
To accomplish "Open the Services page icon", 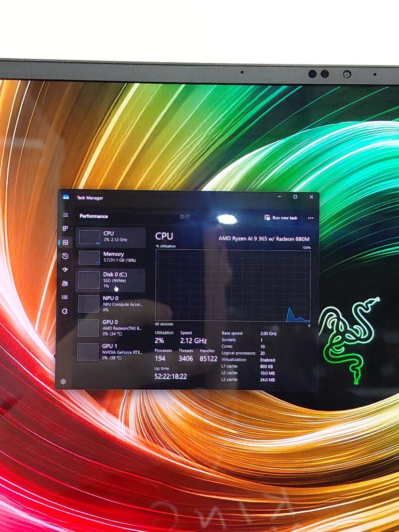I will pyautogui.click(x=65, y=311).
